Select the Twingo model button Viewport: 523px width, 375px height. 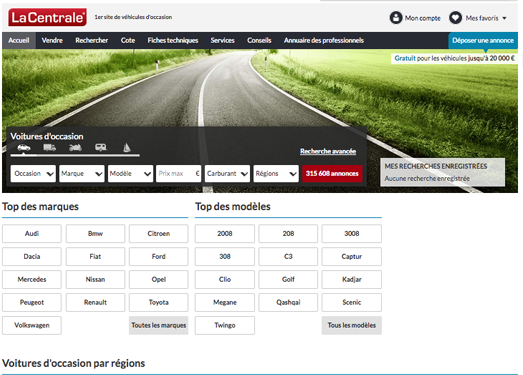pos(225,326)
